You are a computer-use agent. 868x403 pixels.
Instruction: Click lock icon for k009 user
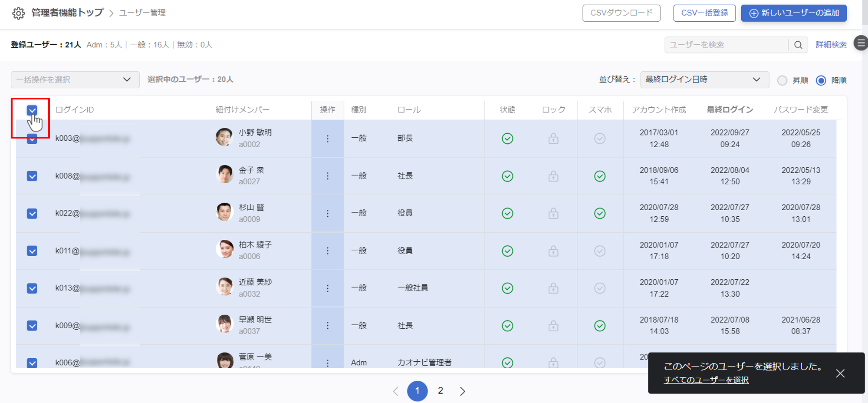click(x=553, y=325)
